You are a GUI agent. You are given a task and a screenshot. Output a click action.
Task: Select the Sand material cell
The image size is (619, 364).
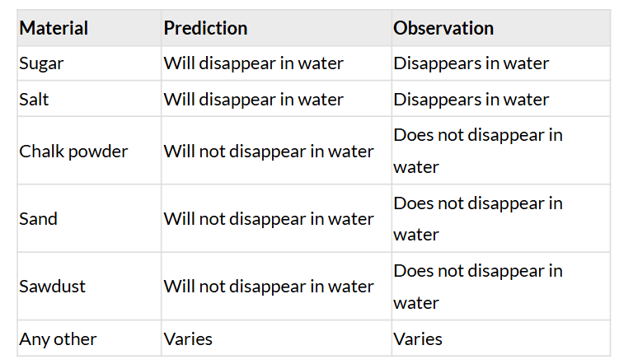(39, 219)
